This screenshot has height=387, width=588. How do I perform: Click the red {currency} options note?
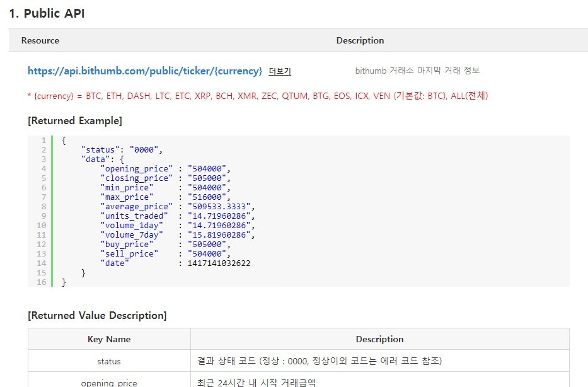[258, 96]
